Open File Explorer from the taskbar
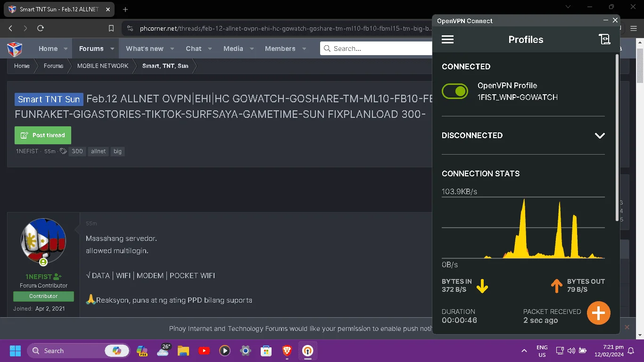This screenshot has width=644, height=362. coord(183,351)
